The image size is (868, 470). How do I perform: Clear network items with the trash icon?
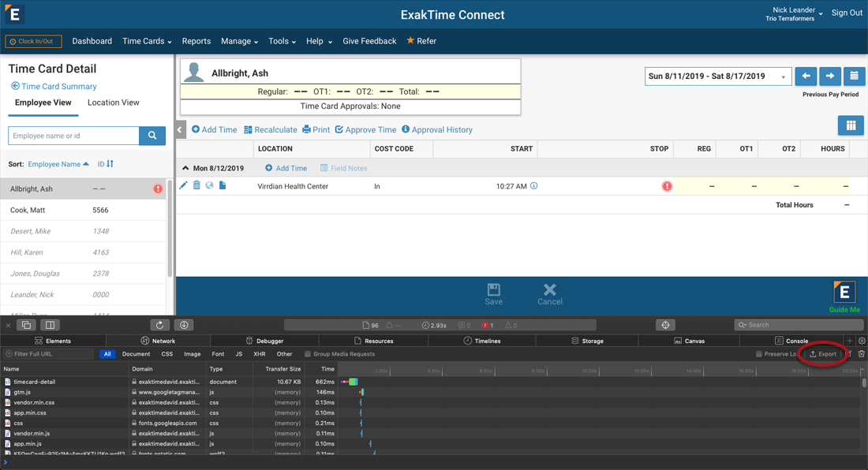click(x=862, y=354)
